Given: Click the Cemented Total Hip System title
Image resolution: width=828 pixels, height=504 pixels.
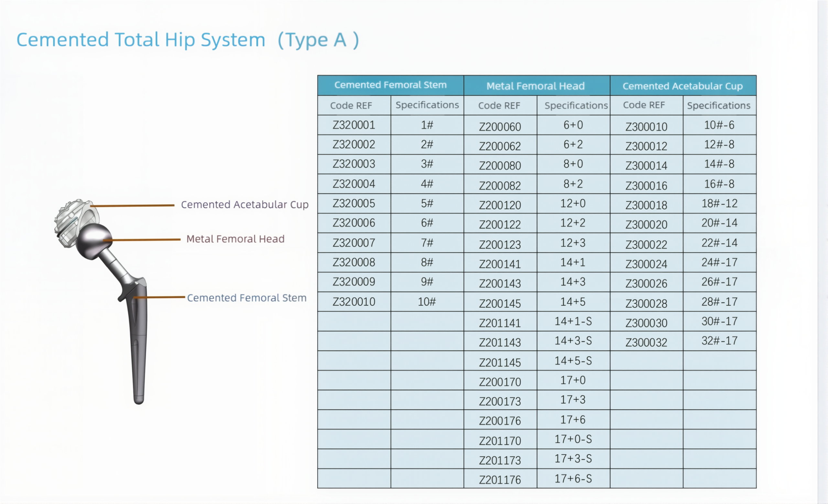Looking at the screenshot, I should tap(188, 40).
